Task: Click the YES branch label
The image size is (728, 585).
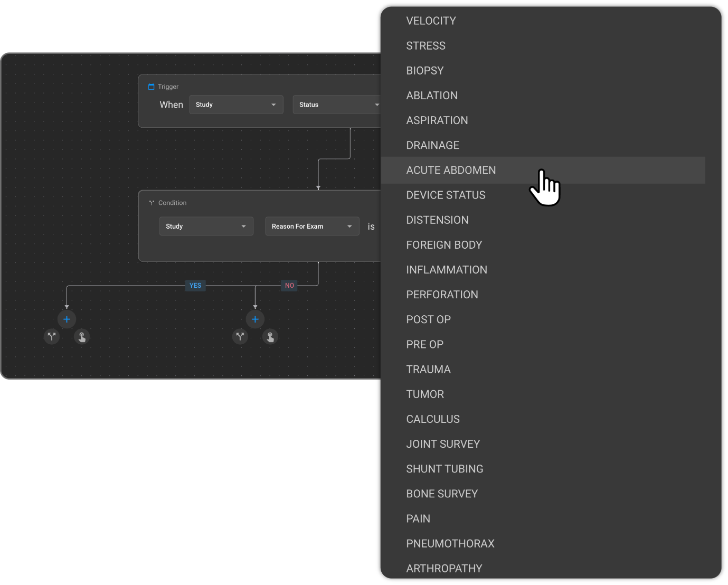Action: tap(195, 286)
